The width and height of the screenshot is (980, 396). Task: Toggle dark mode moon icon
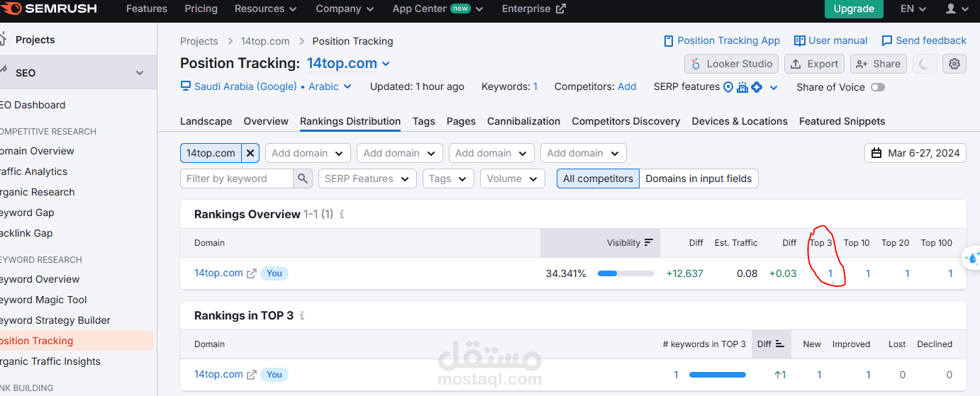[x=923, y=64]
